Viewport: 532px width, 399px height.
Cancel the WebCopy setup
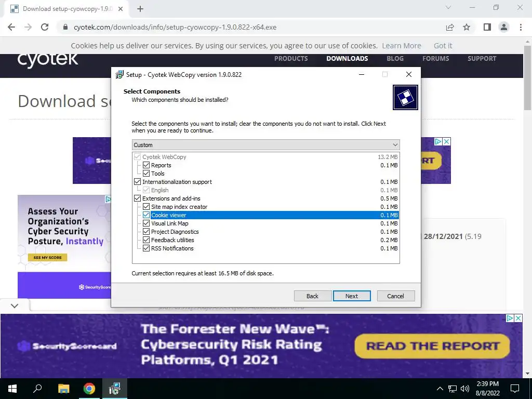pos(395,296)
